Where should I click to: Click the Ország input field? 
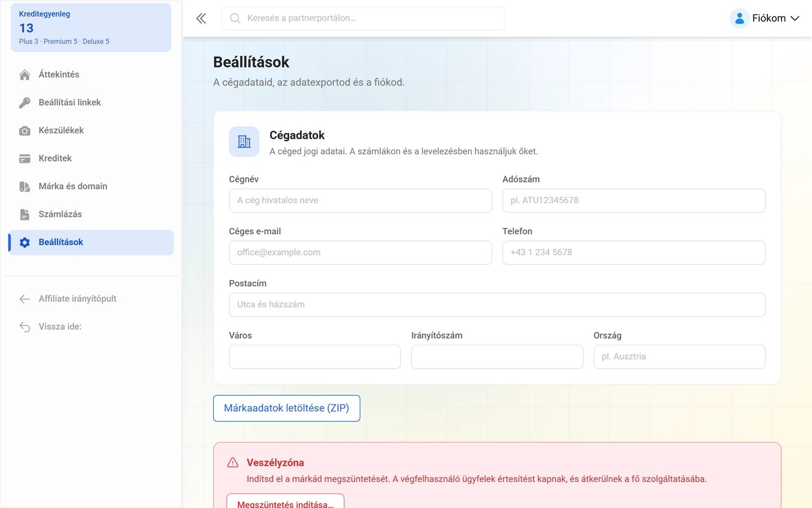tap(679, 357)
